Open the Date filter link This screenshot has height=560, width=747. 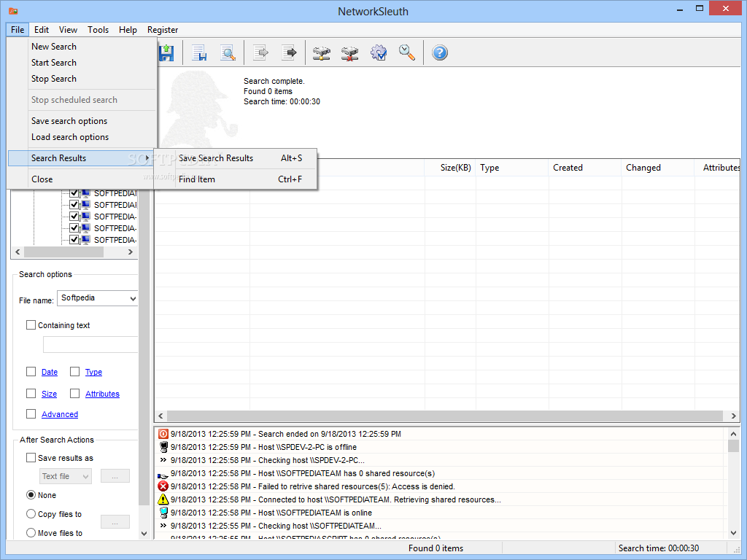(x=50, y=372)
